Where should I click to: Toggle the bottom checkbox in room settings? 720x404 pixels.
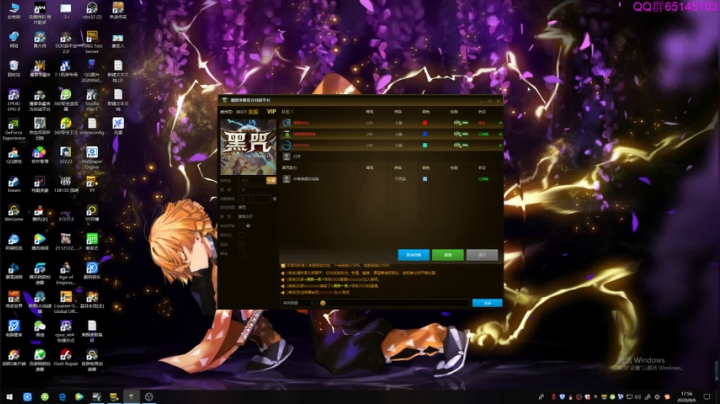click(242, 253)
